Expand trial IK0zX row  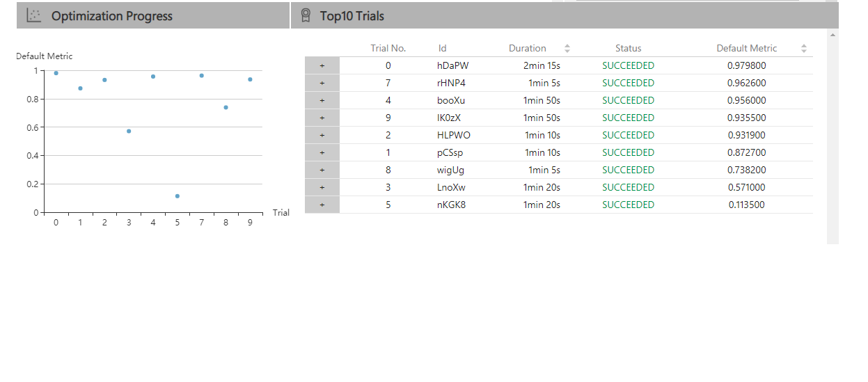click(x=322, y=118)
